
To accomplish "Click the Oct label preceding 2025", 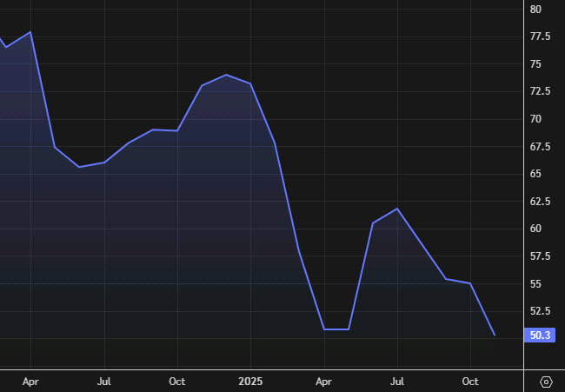I will coord(177,381).
